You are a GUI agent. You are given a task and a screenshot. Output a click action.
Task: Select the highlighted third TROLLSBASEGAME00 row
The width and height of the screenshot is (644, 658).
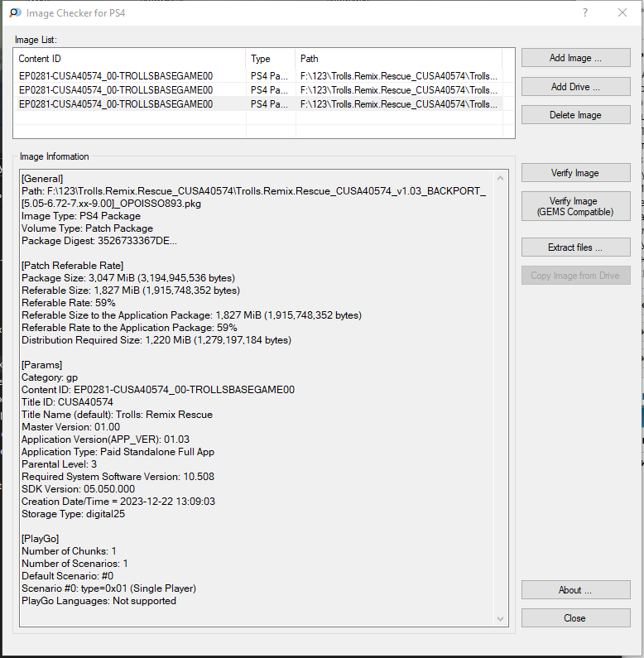(258, 103)
